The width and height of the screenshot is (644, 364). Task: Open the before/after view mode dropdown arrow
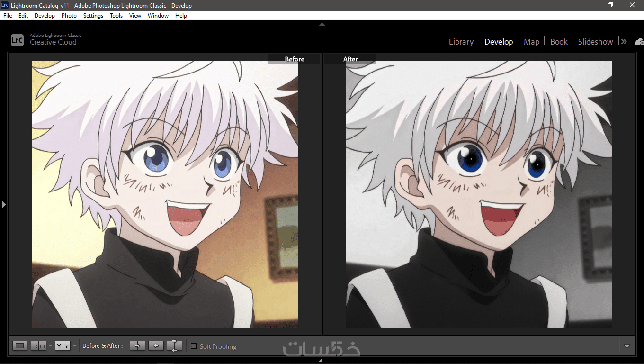pos(75,346)
